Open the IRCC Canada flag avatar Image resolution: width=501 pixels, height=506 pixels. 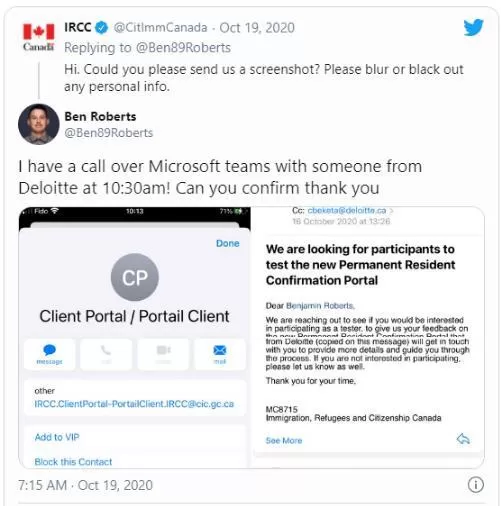point(38,37)
